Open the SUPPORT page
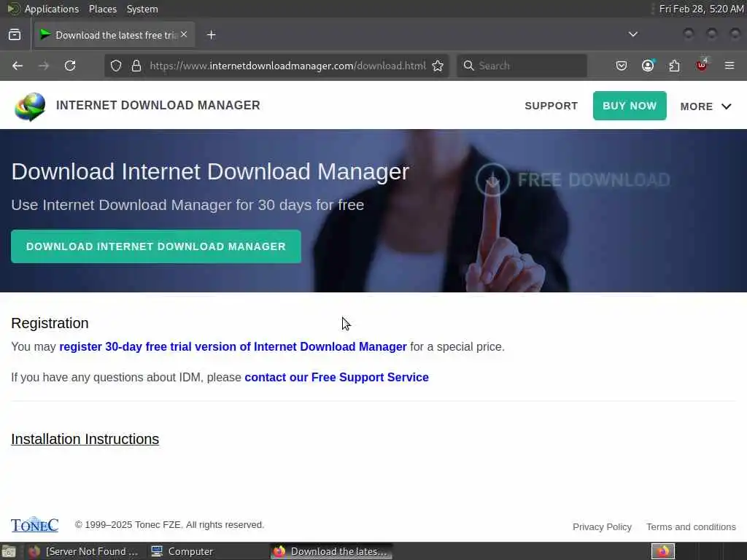This screenshot has width=747, height=560. (x=551, y=106)
